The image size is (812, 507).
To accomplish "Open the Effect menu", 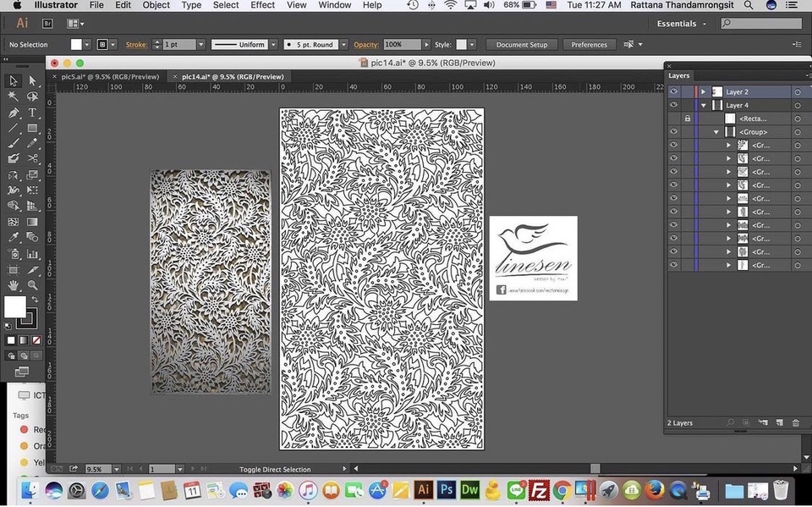I will [x=262, y=5].
